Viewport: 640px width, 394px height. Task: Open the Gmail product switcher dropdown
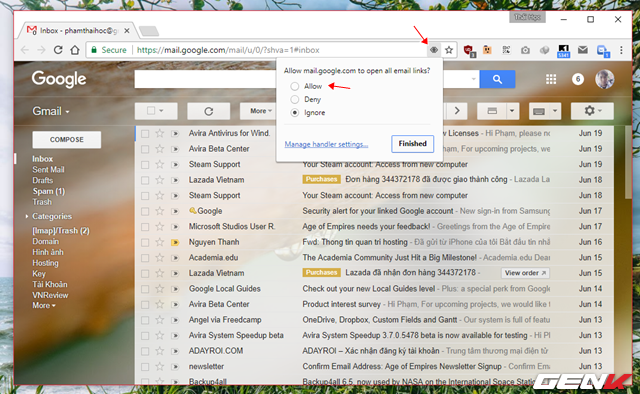tap(51, 111)
